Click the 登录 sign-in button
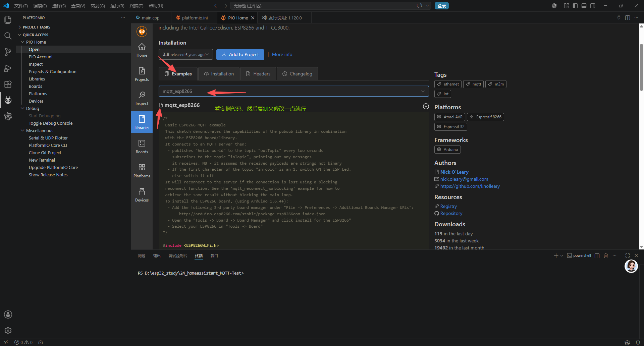The image size is (644, 346). tap(442, 6)
